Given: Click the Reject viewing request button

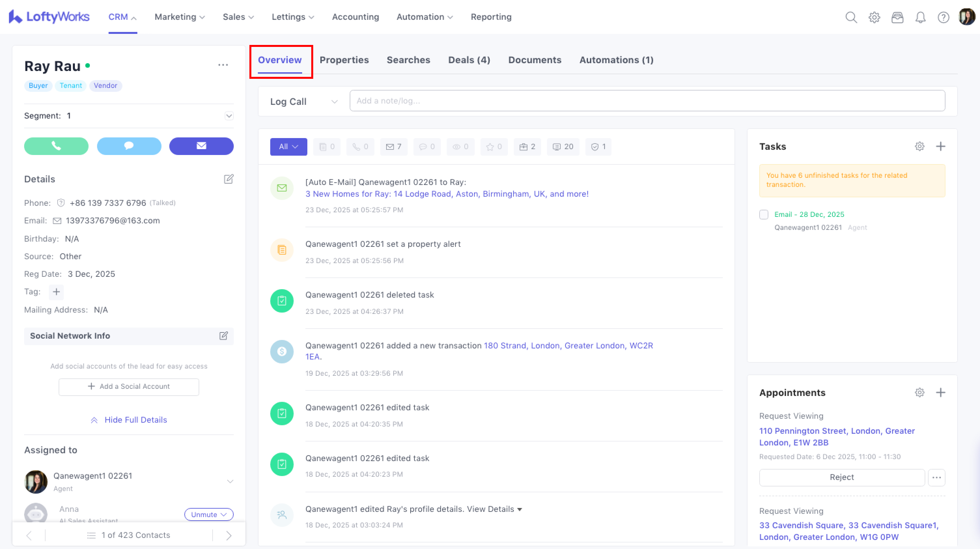Looking at the screenshot, I should click(x=842, y=477).
